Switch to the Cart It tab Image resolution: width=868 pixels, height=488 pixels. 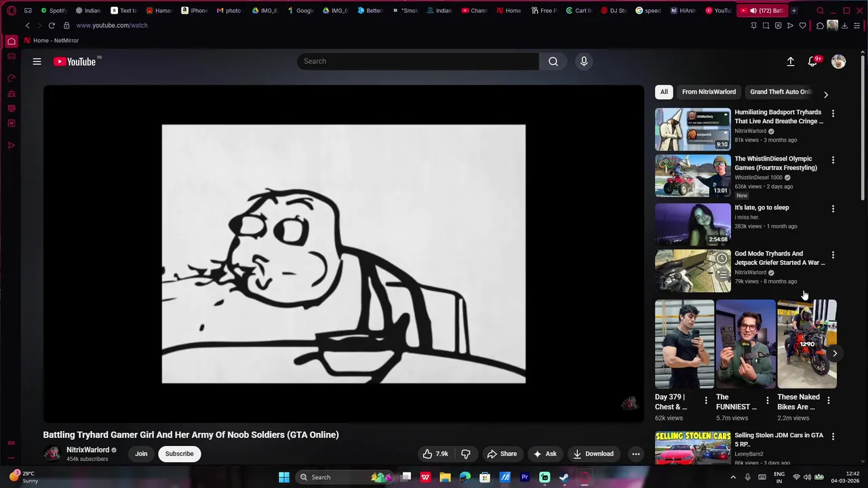pyautogui.click(x=580, y=11)
